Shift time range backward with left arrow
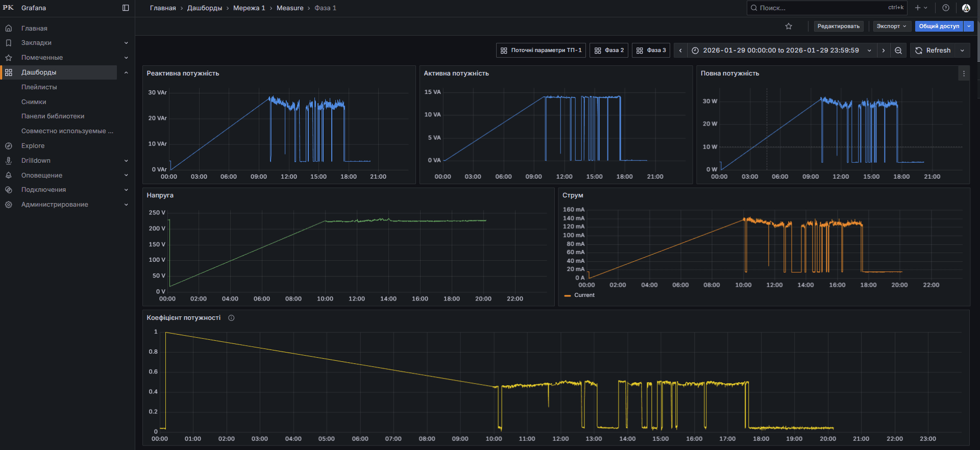The height and width of the screenshot is (450, 980). pos(680,51)
